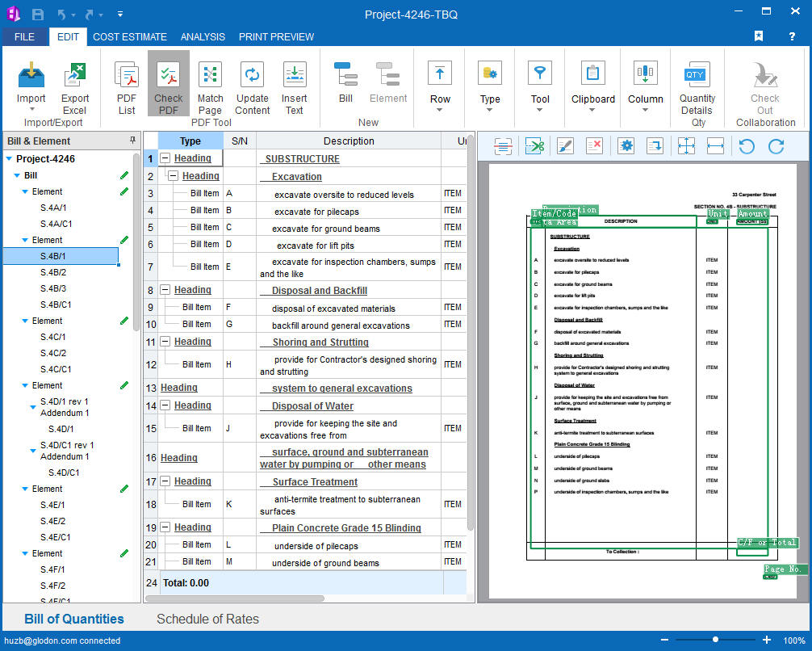
Task: Rotate the PDF page counterclockwise
Action: (x=747, y=146)
